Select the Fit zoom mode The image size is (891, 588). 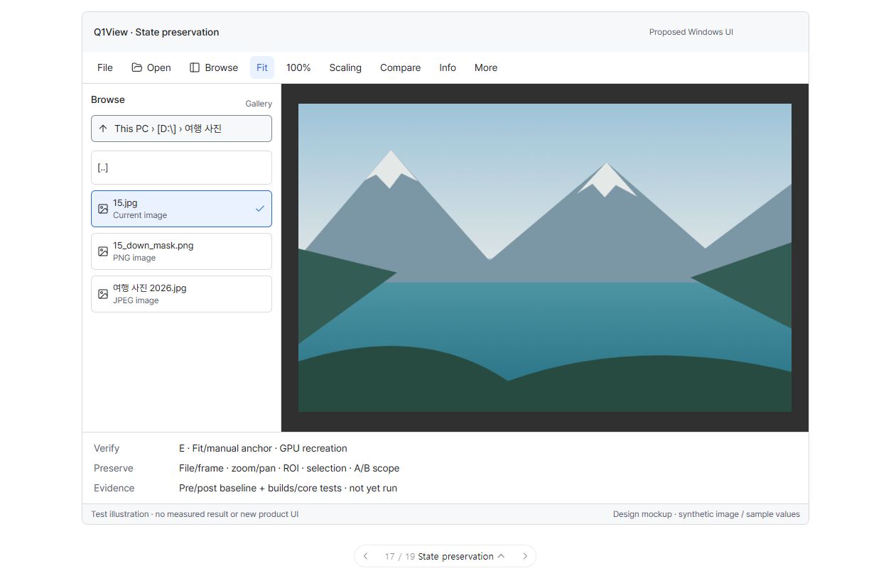tap(262, 67)
